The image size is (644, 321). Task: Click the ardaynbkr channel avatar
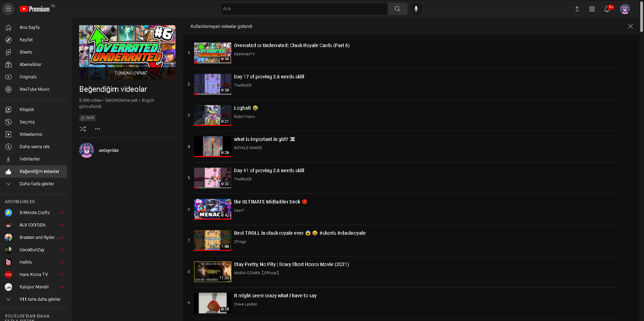click(86, 150)
